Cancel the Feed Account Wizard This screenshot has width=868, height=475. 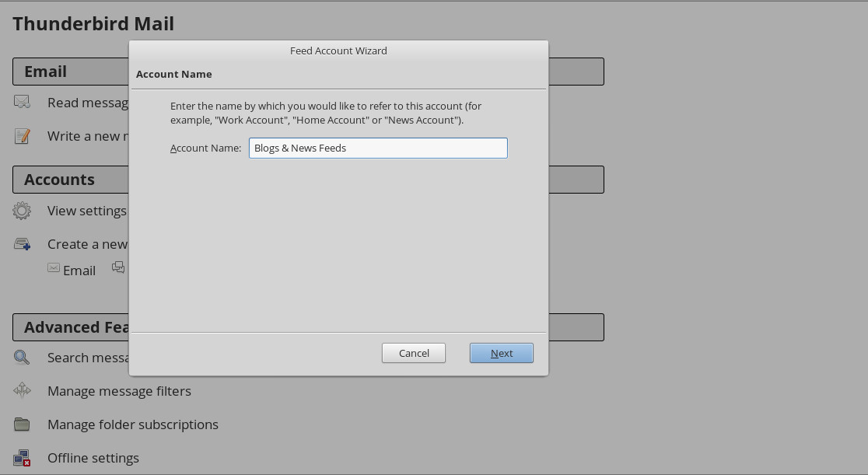coord(414,353)
